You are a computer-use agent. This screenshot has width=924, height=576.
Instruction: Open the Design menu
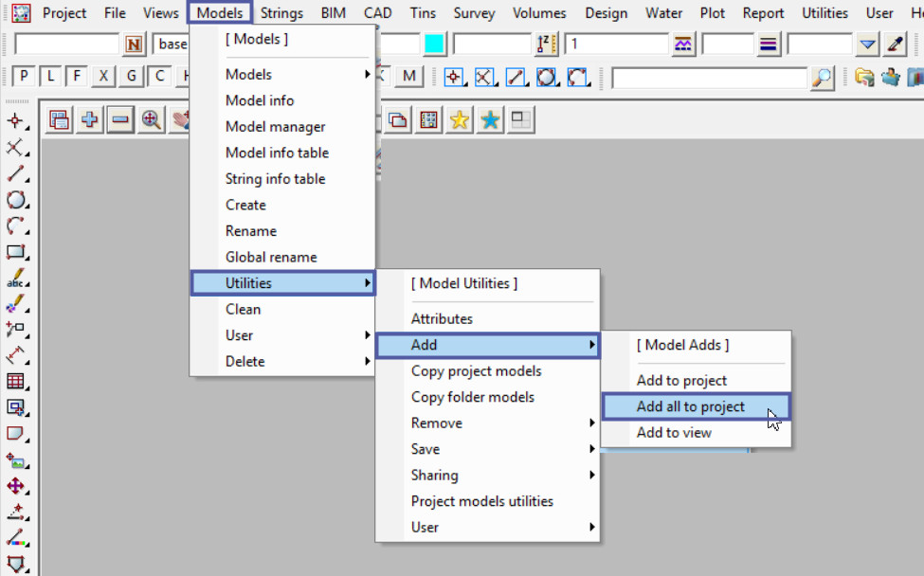606,13
